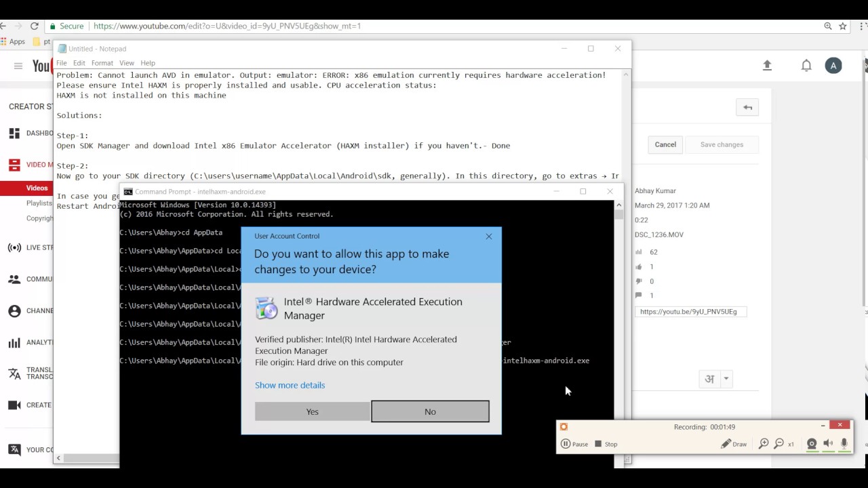Open Notepad View menu

click(126, 63)
